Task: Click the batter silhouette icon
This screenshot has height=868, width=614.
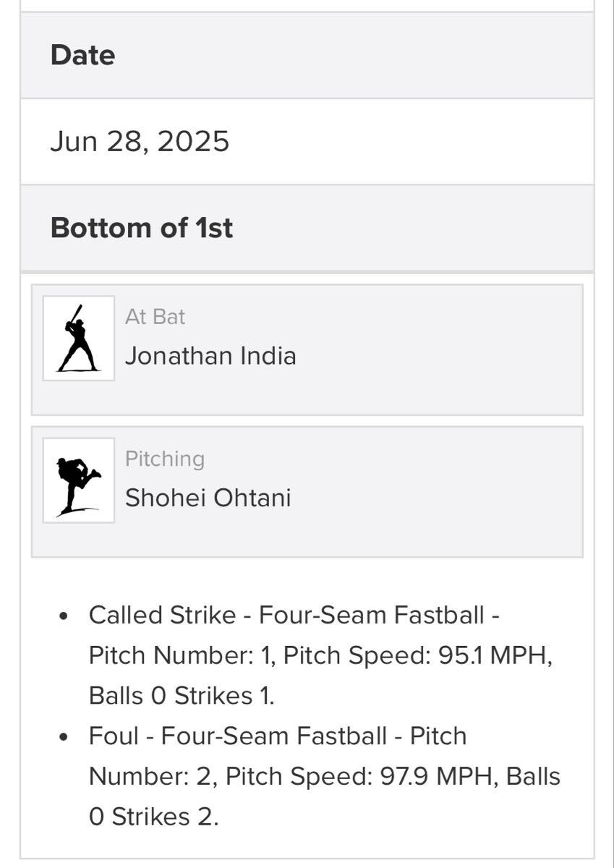Action: coord(78,338)
